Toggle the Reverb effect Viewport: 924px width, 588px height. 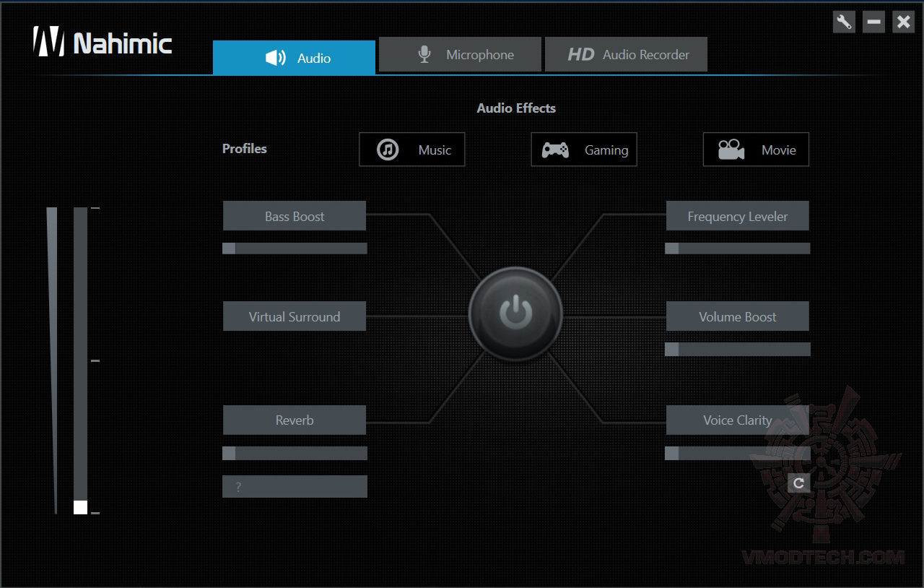click(295, 420)
